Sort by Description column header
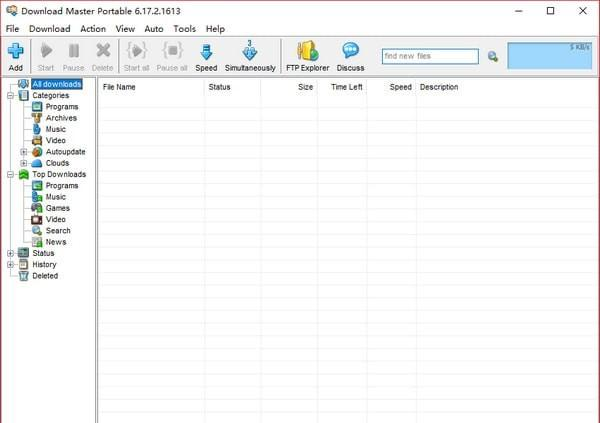The width and height of the screenshot is (600, 423). pos(439,87)
